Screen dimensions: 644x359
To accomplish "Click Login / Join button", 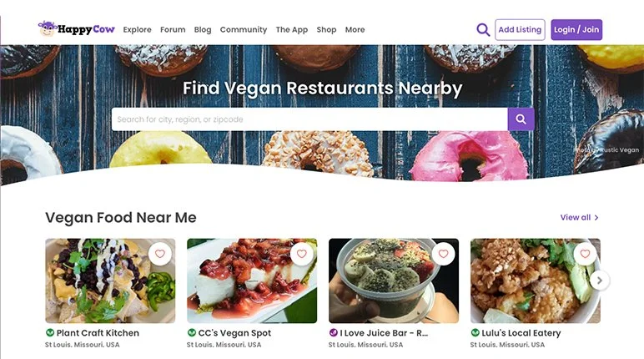I will [x=576, y=29].
